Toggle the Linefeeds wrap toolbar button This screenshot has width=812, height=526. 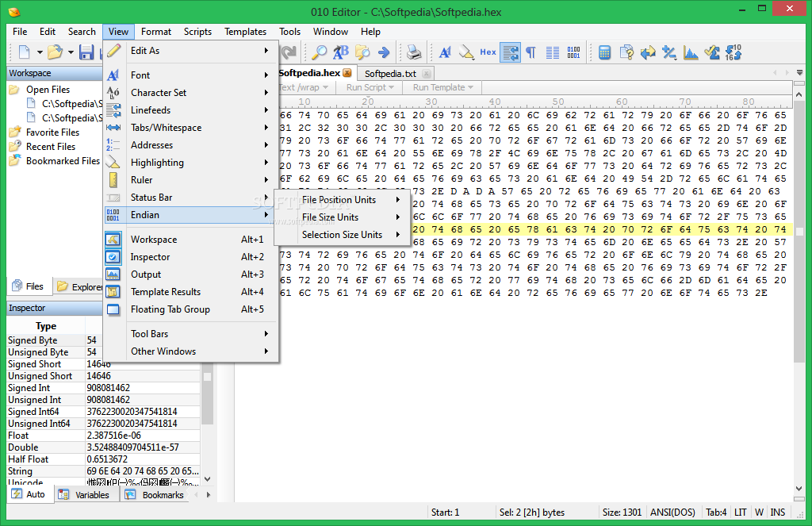point(510,52)
